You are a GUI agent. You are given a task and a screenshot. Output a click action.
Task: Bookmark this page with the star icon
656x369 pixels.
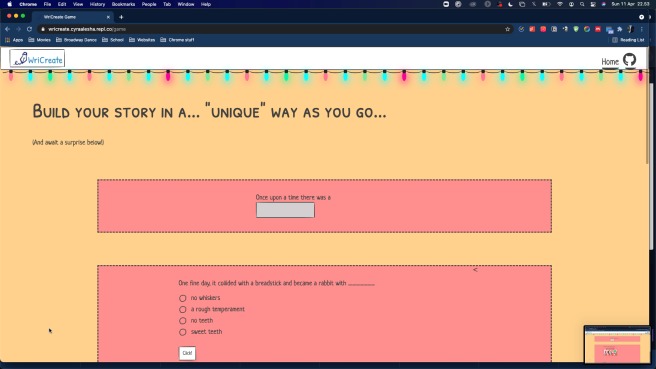coord(507,29)
